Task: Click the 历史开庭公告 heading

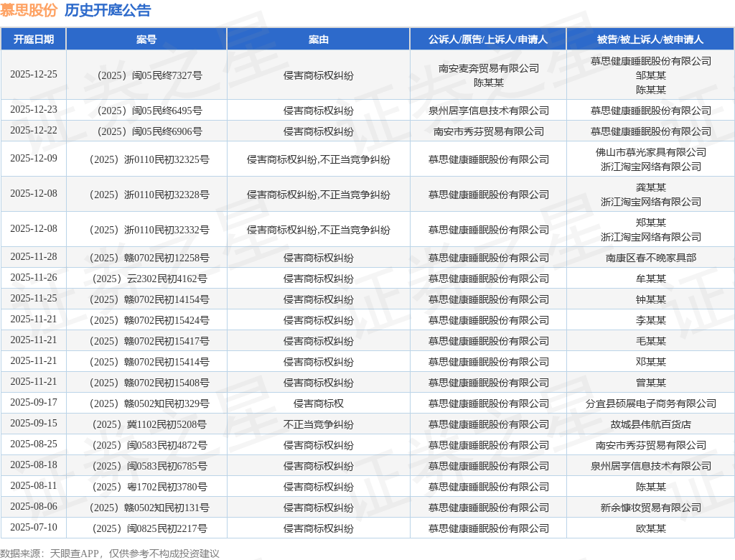Action: tap(108, 10)
